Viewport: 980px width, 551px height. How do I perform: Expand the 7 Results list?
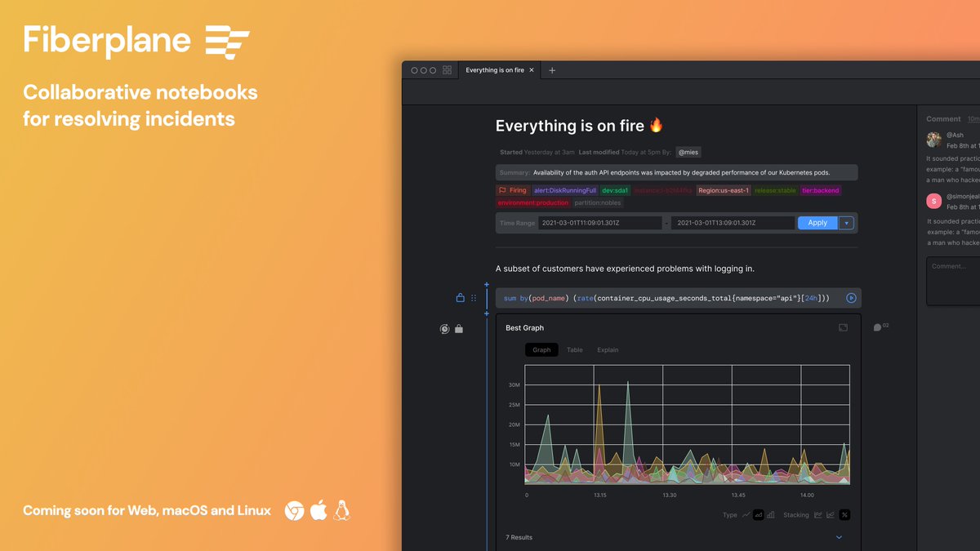(x=839, y=537)
